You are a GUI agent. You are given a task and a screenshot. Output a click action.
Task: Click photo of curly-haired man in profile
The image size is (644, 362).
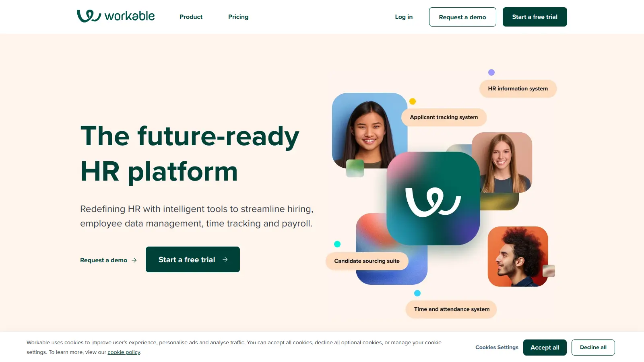[x=518, y=257]
